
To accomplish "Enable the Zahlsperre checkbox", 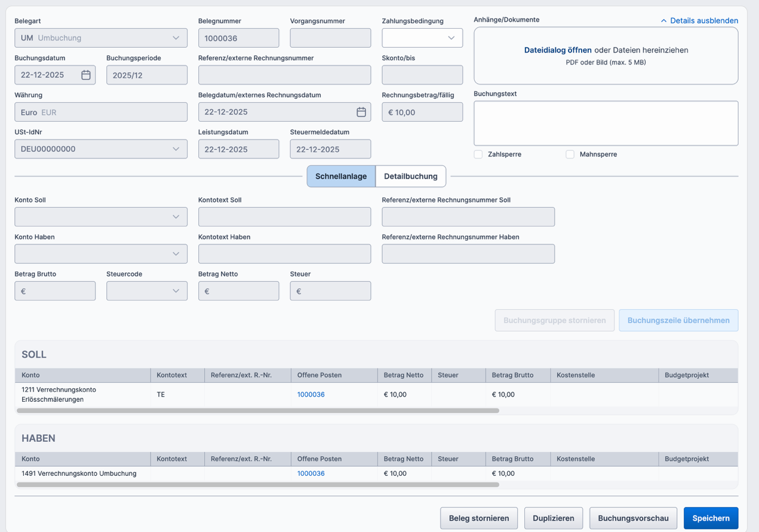I will point(478,155).
